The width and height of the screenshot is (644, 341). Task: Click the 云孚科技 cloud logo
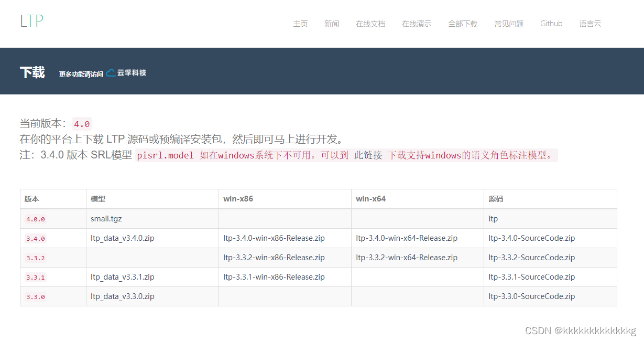coord(126,73)
